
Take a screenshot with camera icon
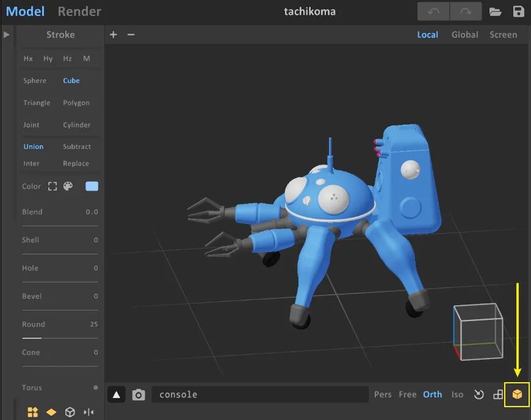pyautogui.click(x=139, y=395)
